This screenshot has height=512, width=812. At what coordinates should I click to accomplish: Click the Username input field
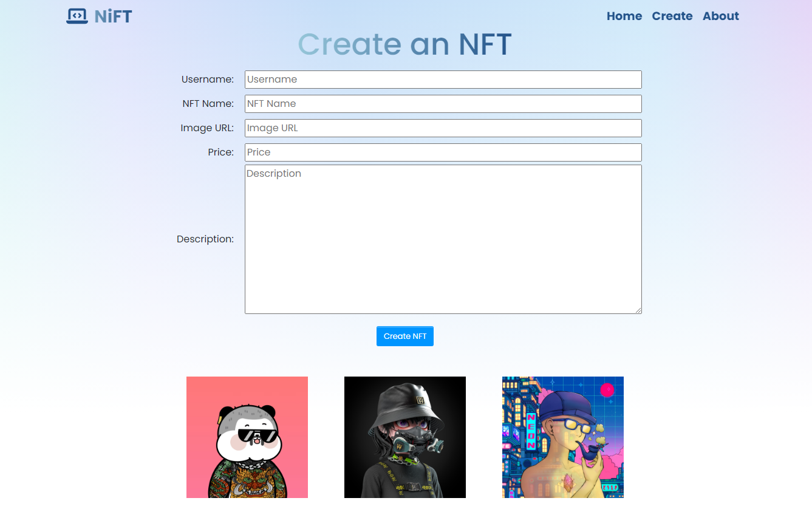pyautogui.click(x=443, y=80)
